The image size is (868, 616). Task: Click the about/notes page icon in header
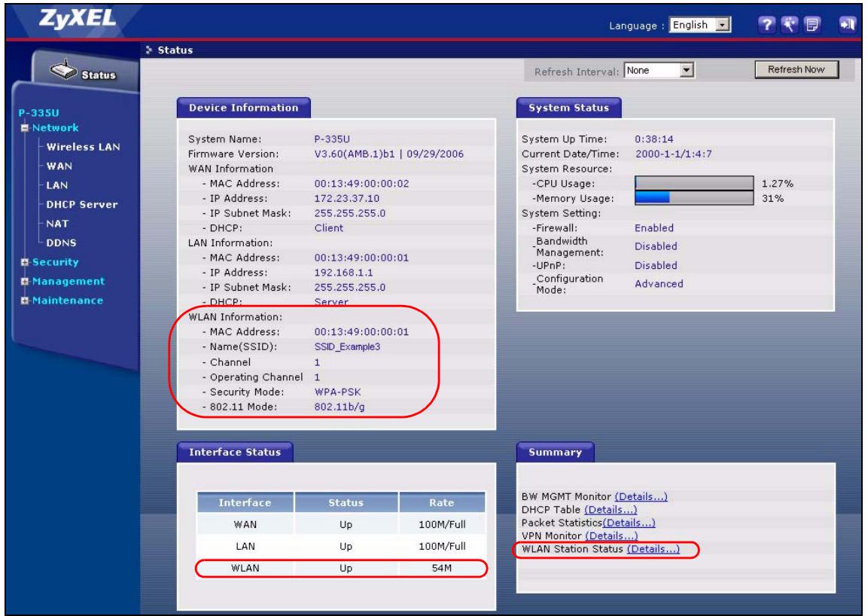pos(812,24)
